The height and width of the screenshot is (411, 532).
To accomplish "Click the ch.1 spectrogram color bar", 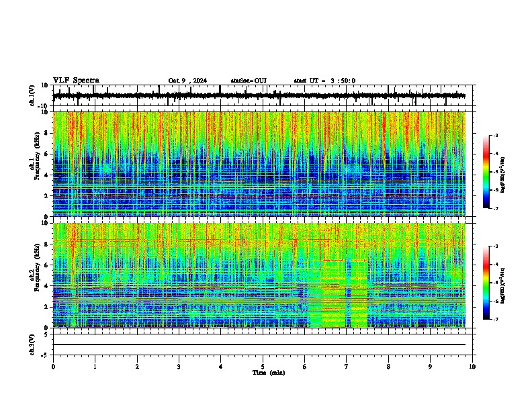I will tap(486, 172).
